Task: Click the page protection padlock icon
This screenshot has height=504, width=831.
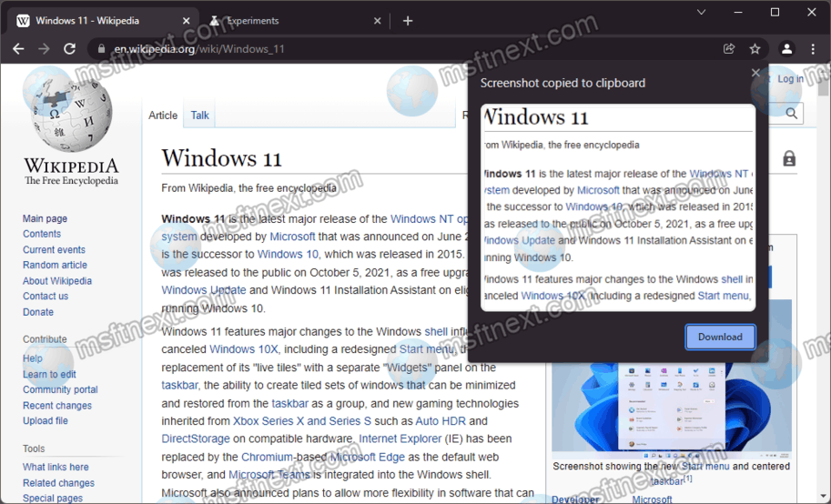Action: point(789,158)
